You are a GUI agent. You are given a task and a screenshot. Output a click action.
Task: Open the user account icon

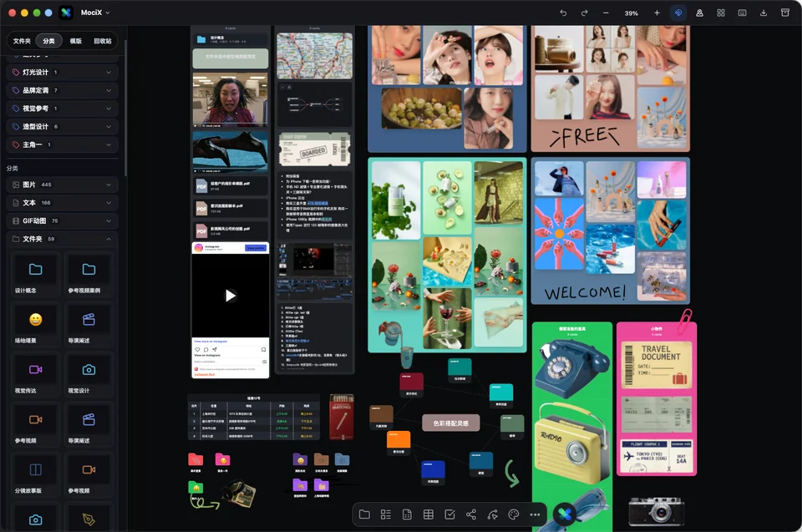point(699,13)
